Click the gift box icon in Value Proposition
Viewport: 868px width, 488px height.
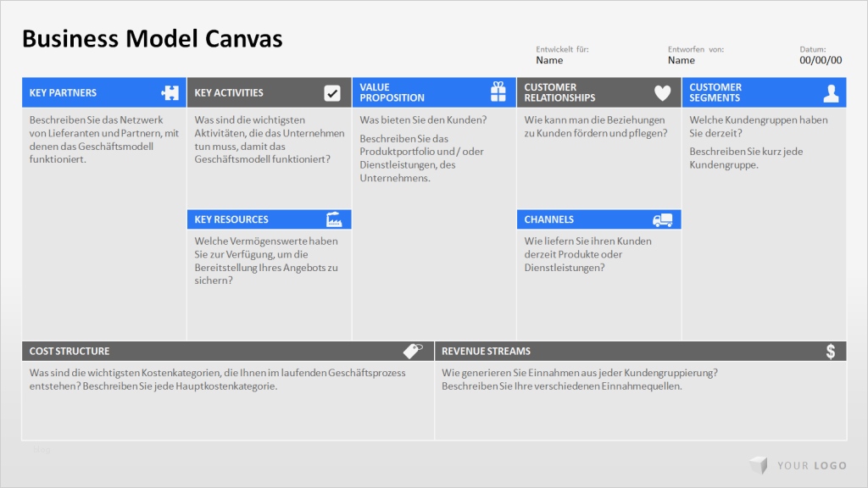(x=498, y=91)
